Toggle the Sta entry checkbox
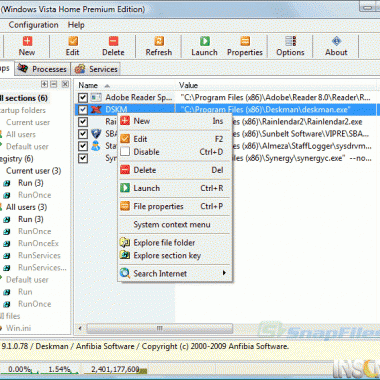 83,146
